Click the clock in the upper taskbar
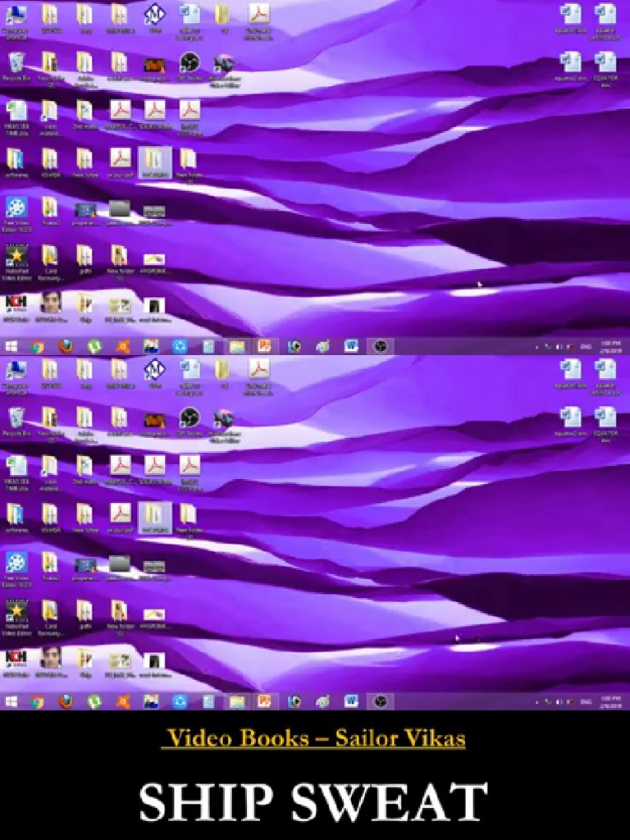The width and height of the screenshot is (630, 840). coord(611,347)
